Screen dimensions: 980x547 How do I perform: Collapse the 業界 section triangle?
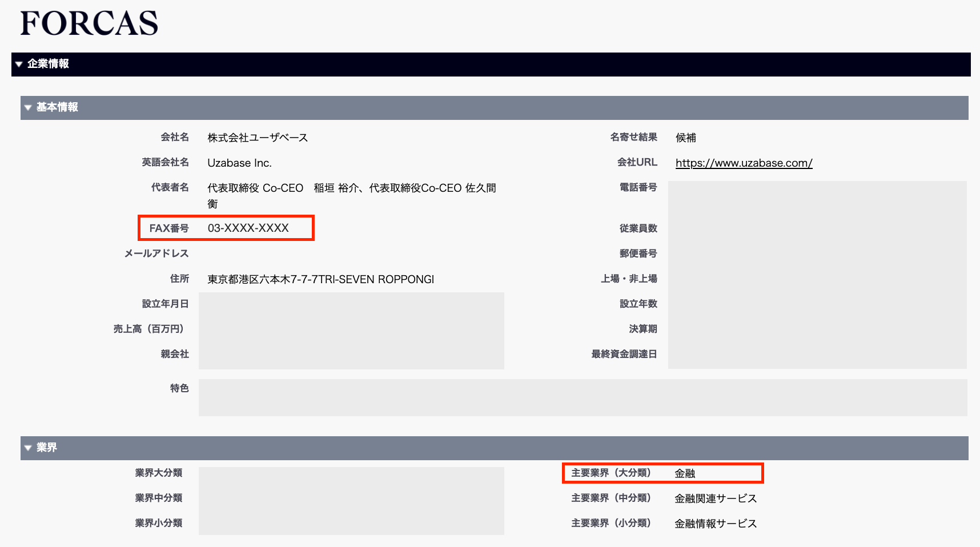tap(28, 448)
